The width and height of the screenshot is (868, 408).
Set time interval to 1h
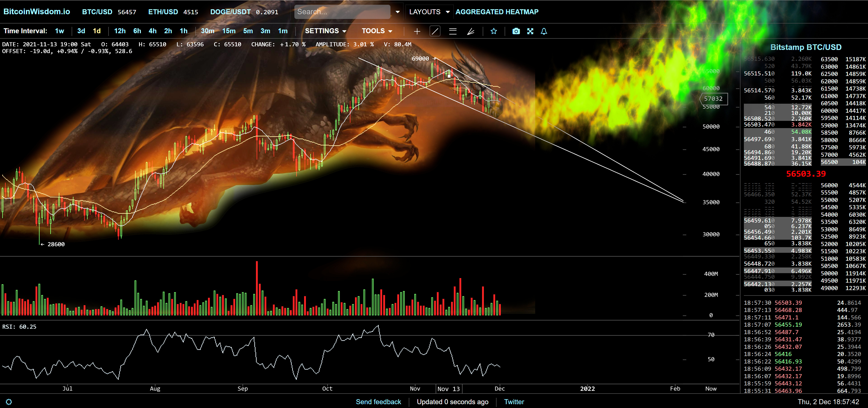184,31
